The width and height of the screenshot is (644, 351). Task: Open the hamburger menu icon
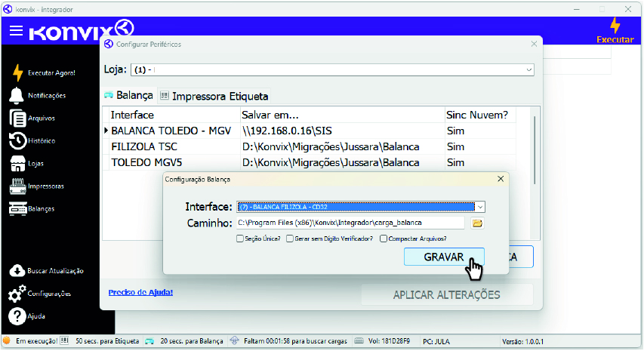click(16, 31)
